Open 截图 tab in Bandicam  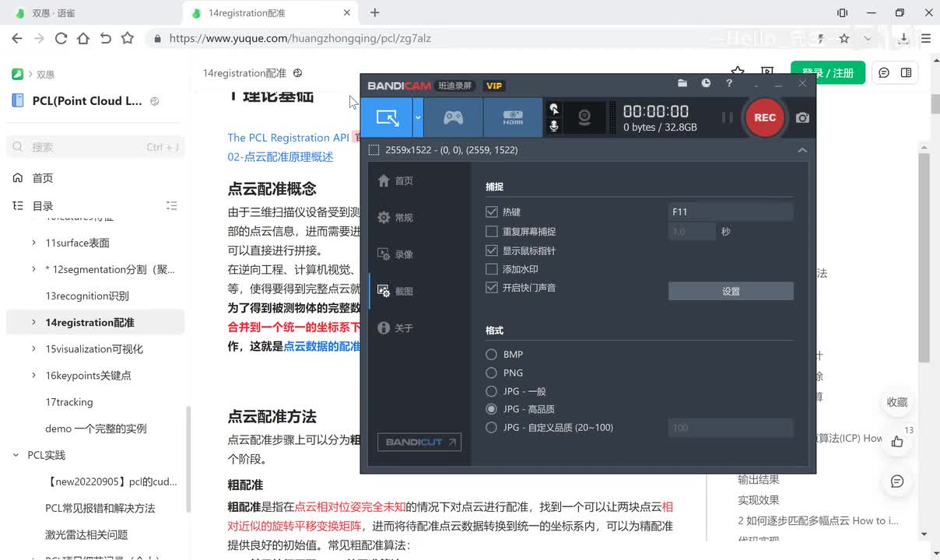point(395,291)
